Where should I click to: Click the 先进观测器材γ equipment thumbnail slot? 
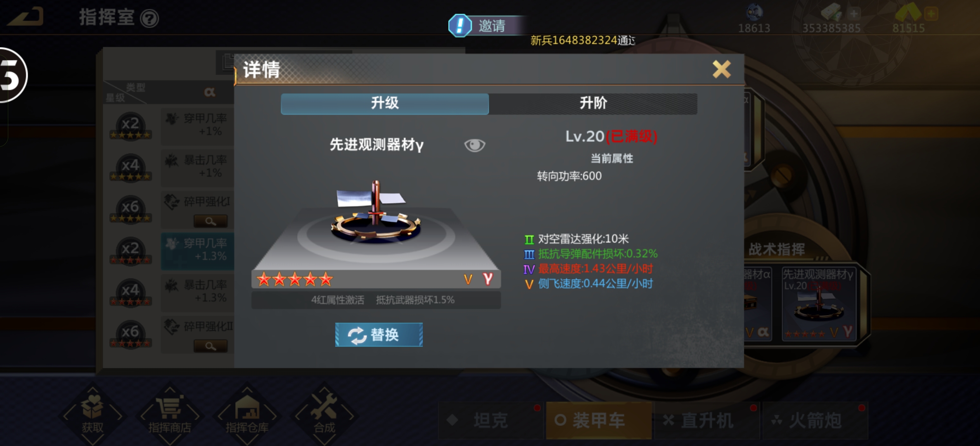819,304
